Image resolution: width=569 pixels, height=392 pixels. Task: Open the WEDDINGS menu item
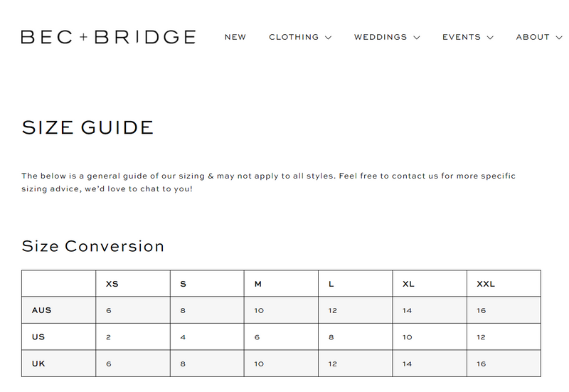pos(381,37)
